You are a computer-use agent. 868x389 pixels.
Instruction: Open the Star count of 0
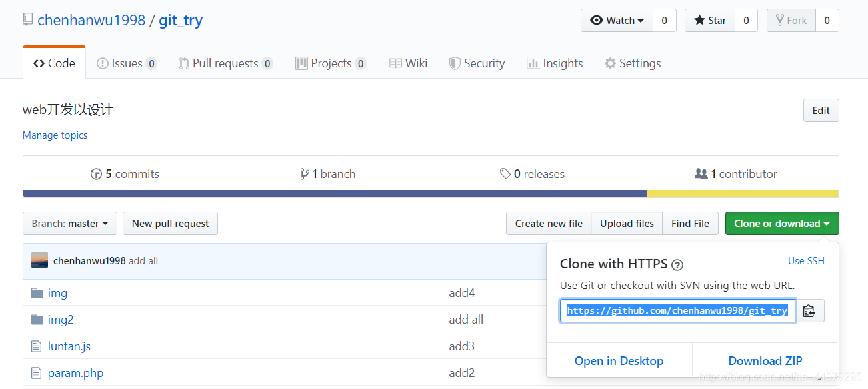point(746,21)
